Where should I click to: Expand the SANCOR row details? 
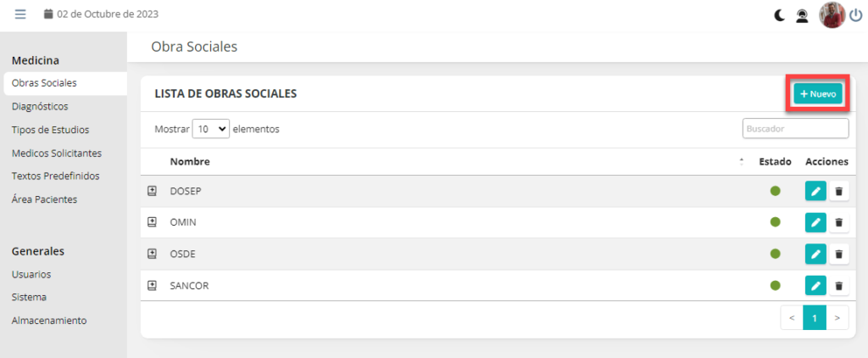coord(153,286)
